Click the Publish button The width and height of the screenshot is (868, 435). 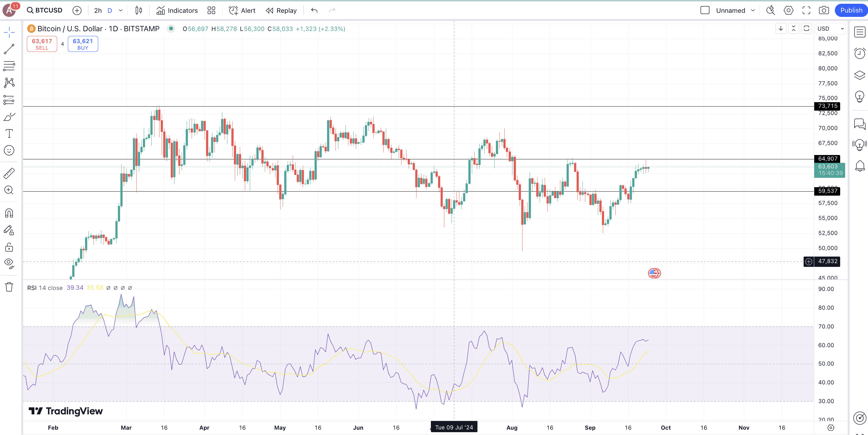851,10
